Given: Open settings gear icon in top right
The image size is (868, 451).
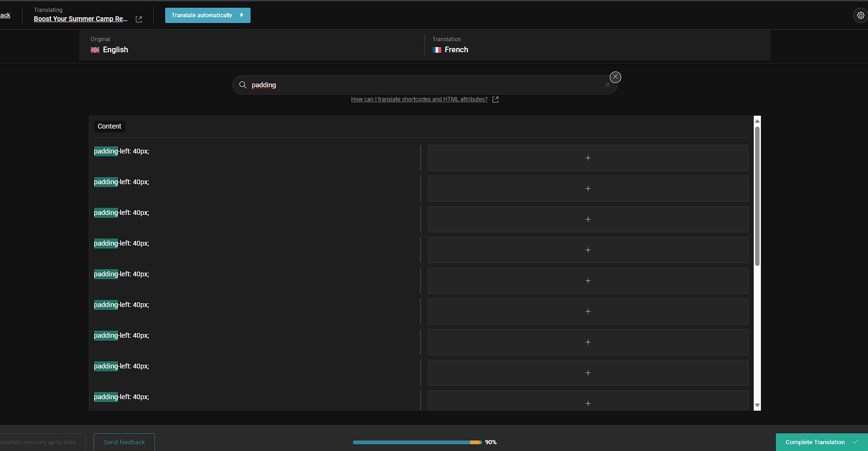Looking at the screenshot, I should coord(860,15).
